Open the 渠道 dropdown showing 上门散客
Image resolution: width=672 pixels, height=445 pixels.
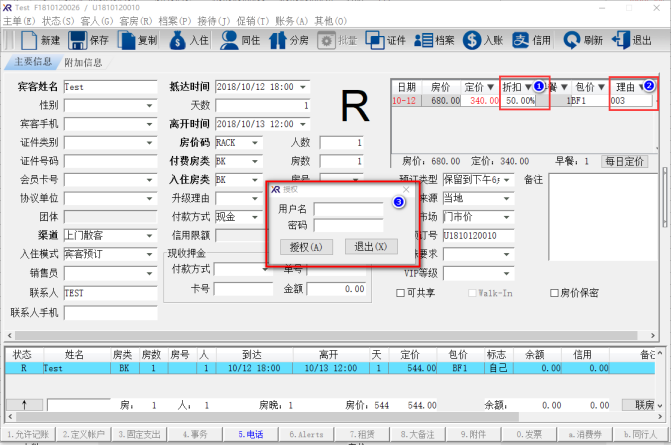click(149, 235)
